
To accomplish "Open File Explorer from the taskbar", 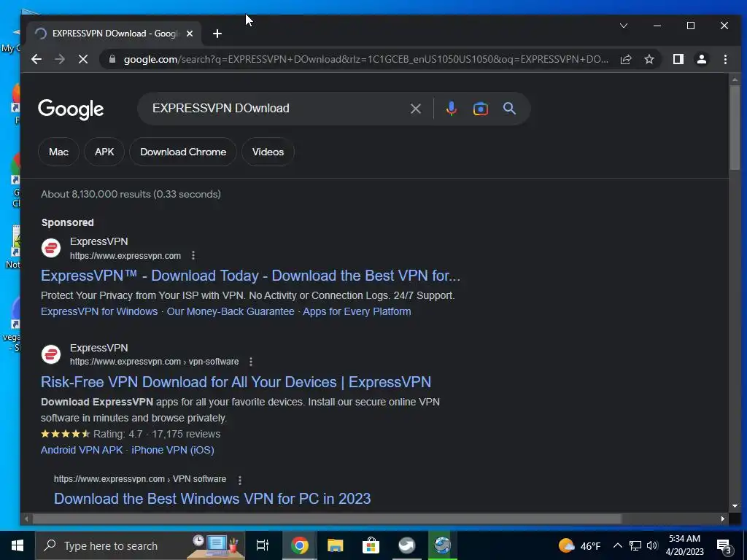I will point(336,545).
